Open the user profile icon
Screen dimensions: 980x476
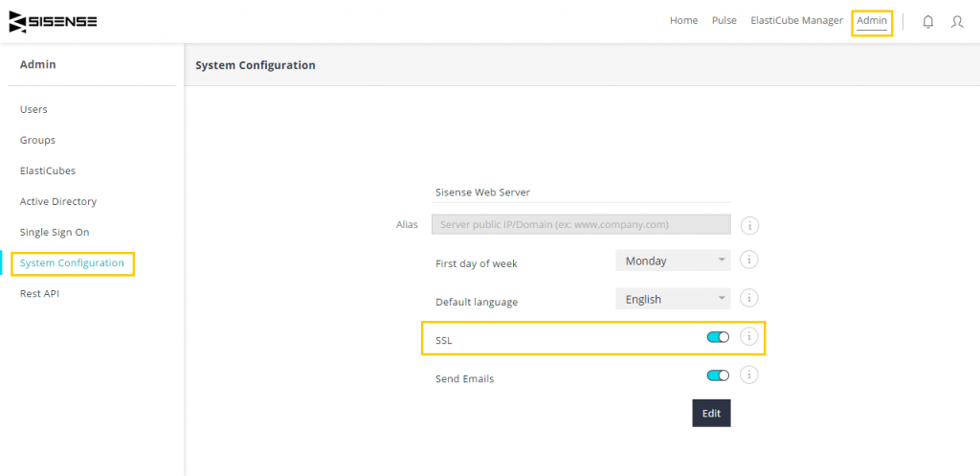coord(957,22)
